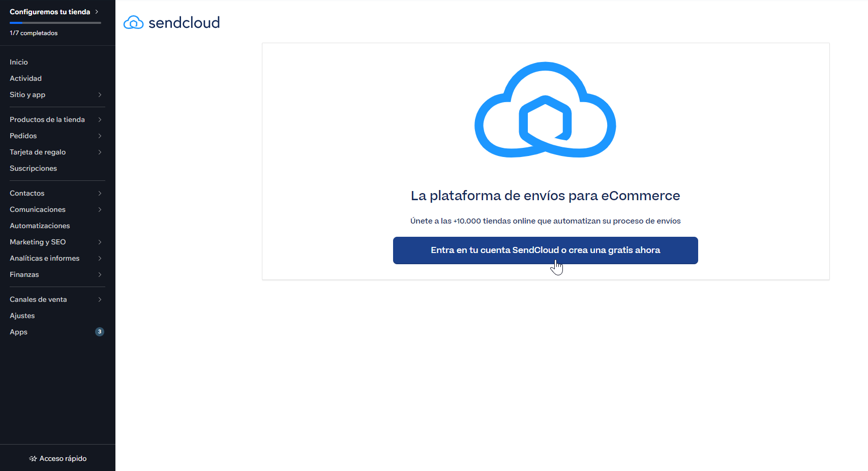Open Actividad in the sidebar
The image size is (868, 471).
pos(26,78)
